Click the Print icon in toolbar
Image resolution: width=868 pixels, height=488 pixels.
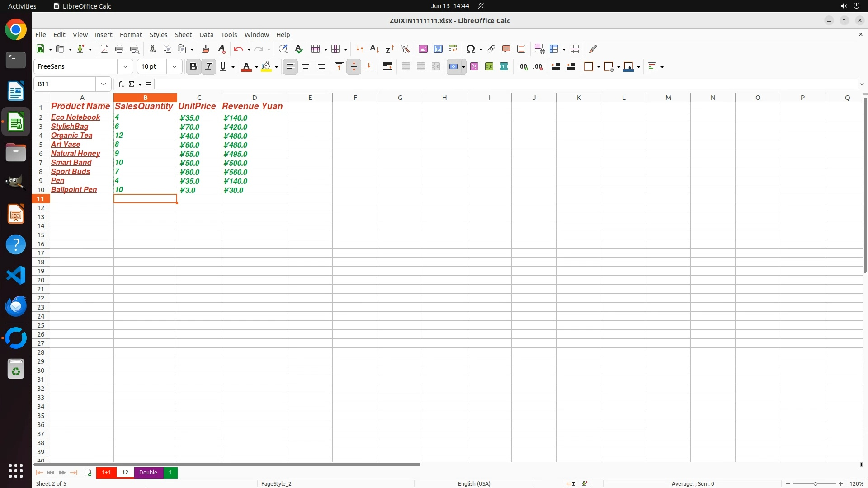click(119, 49)
